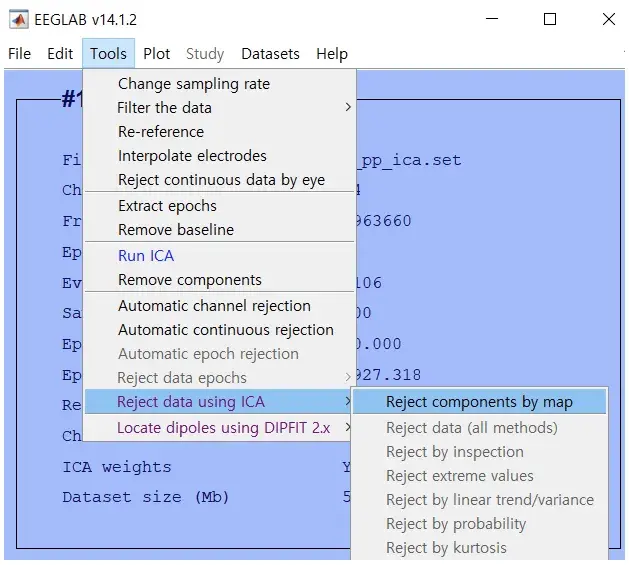
Task: Close the EEGLAB window
Action: click(x=608, y=19)
